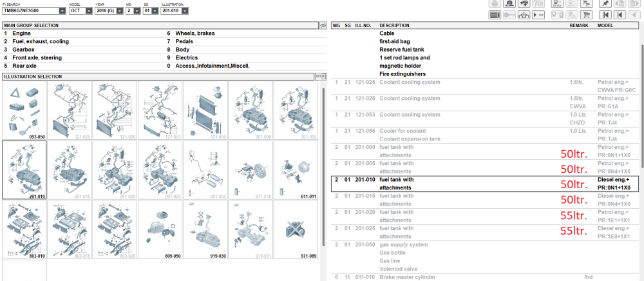This screenshot has height=281, width=644.
Task: Select row 121-053 Coolant cooling system
Action: (x=486, y=119)
